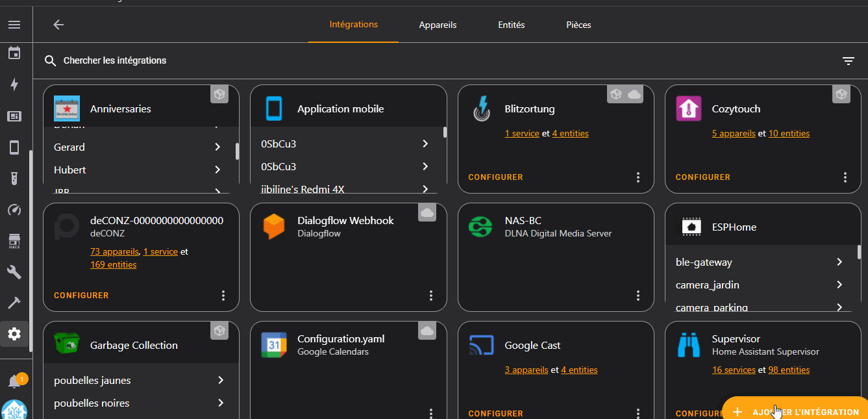
Task: Click the camera_parking row in ESPHome
Action: (x=760, y=307)
